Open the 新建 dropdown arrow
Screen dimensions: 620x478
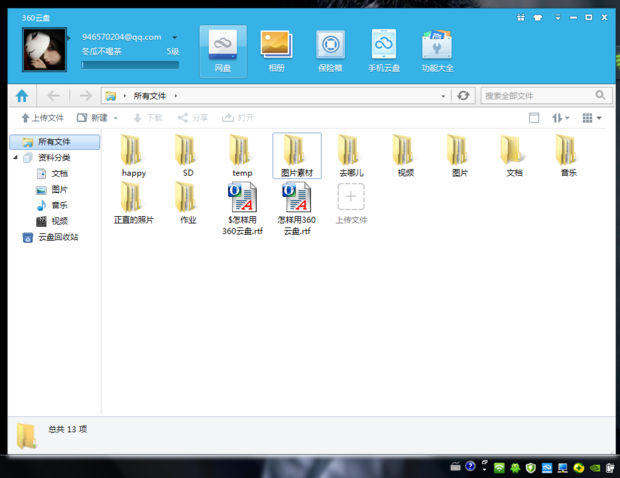(x=115, y=118)
